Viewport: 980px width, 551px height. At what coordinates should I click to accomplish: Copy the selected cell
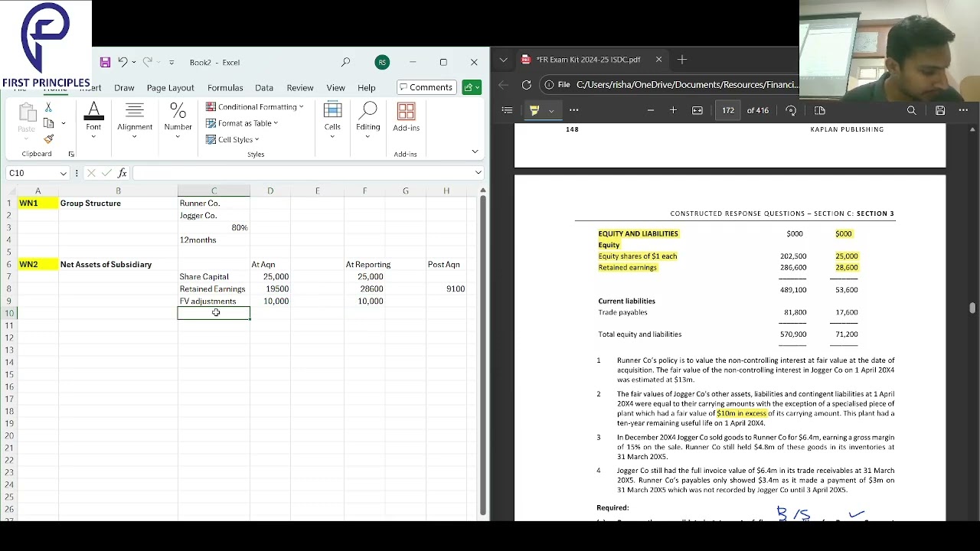pyautogui.click(x=48, y=122)
